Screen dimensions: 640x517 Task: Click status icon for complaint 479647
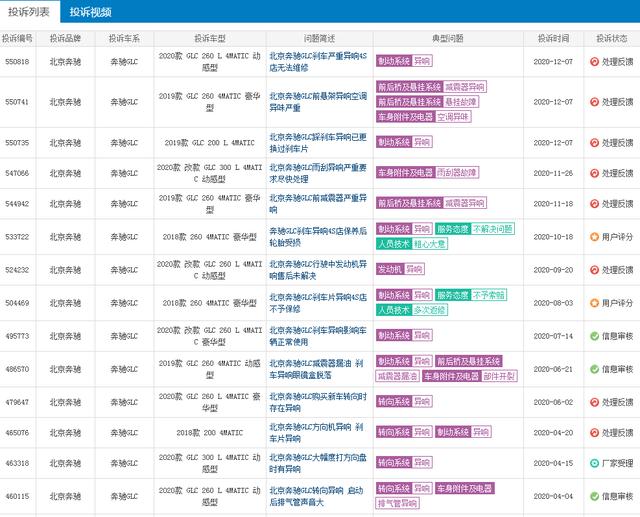tap(594, 402)
